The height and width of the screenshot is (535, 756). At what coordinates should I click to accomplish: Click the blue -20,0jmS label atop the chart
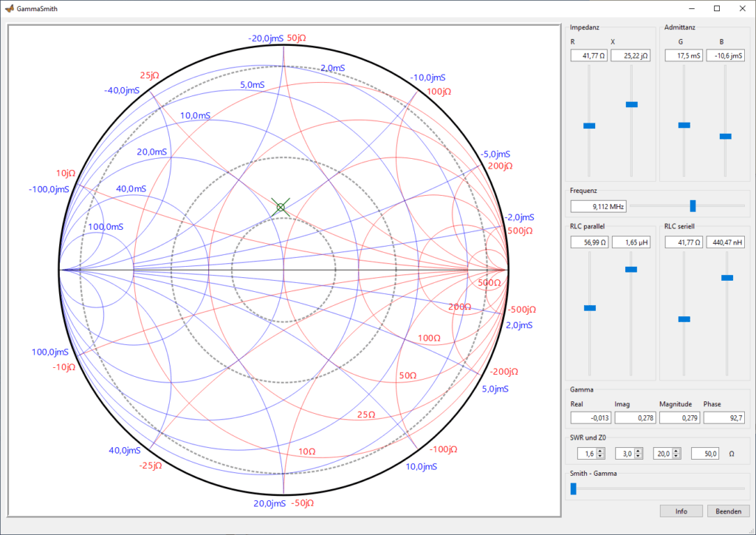coord(266,38)
